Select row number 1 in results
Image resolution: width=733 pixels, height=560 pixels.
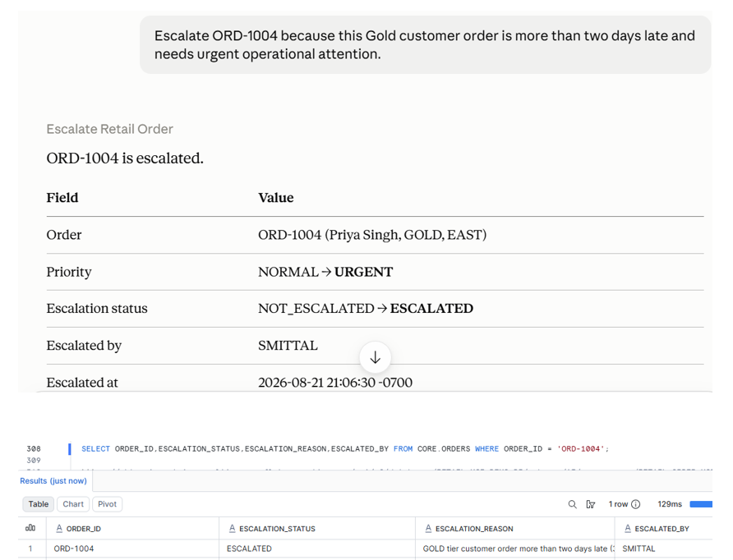[30, 549]
